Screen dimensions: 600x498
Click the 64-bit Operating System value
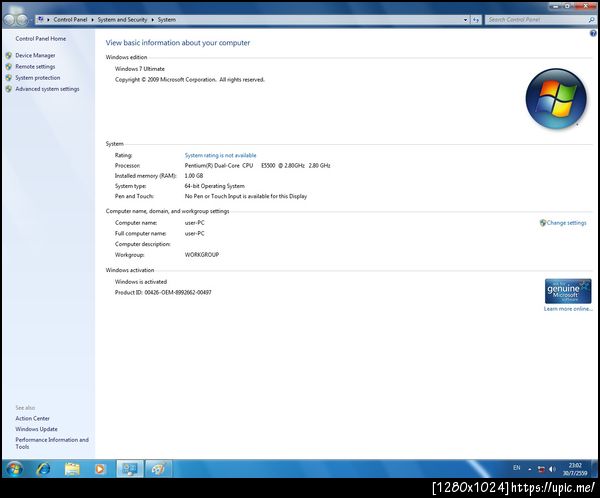tap(214, 186)
